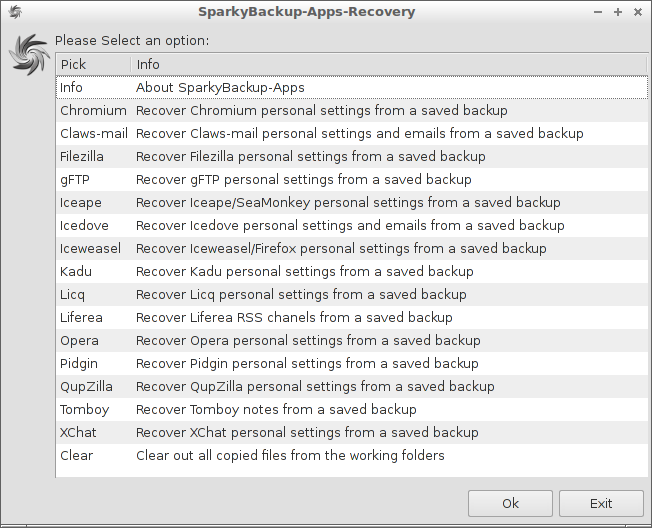652x528 pixels.
Task: Select the Tomboy option
Action: click(x=84, y=410)
